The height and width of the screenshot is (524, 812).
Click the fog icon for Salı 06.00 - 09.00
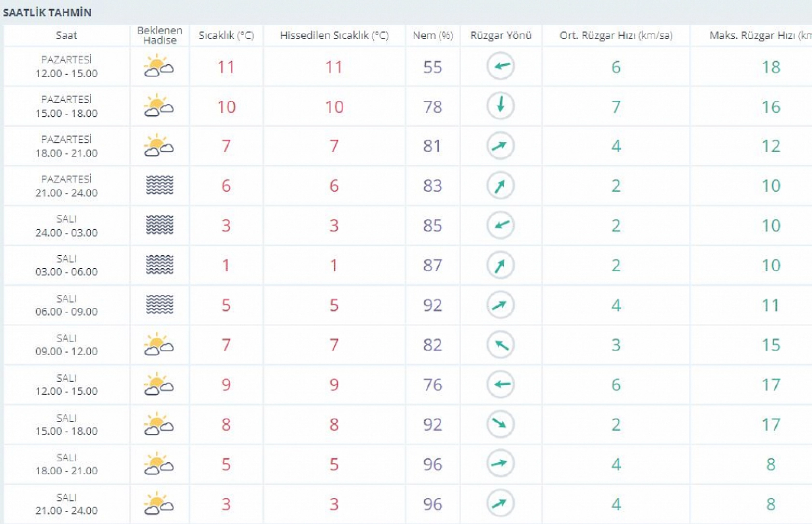coord(159,304)
